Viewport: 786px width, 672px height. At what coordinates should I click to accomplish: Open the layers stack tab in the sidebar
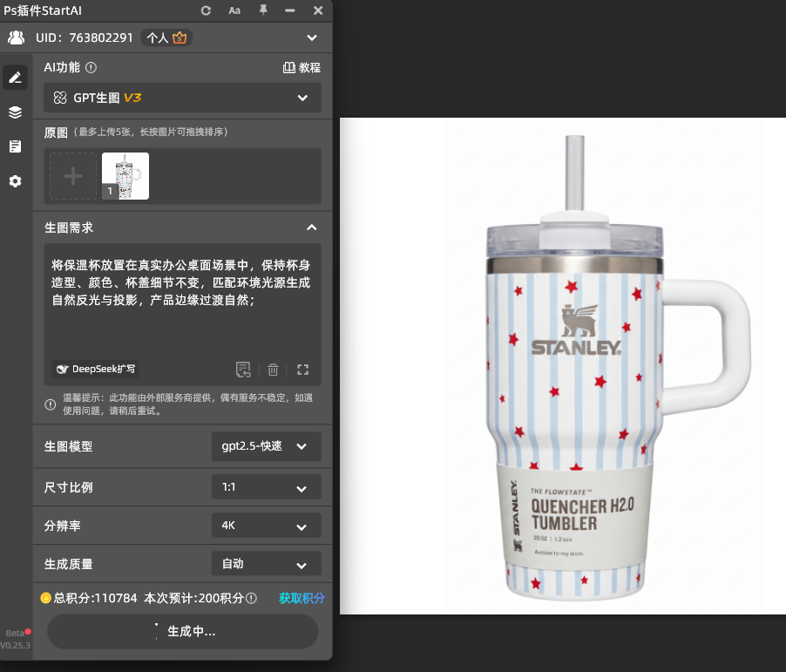tap(15, 112)
